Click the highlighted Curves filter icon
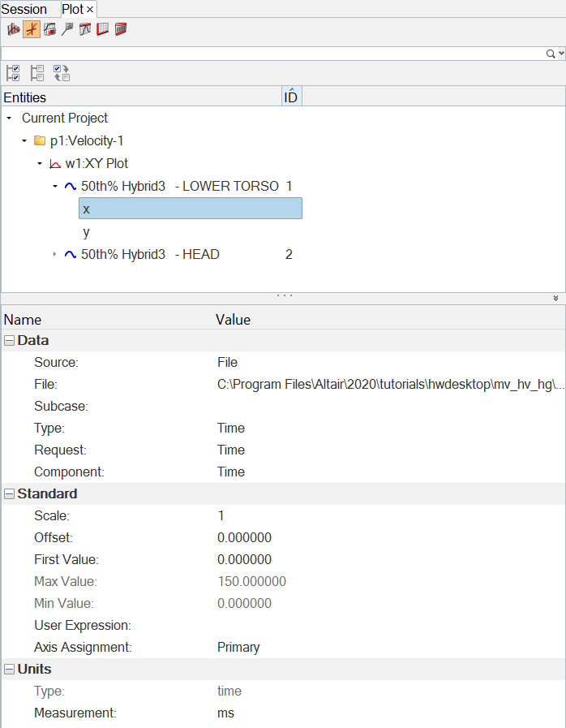 click(x=32, y=30)
